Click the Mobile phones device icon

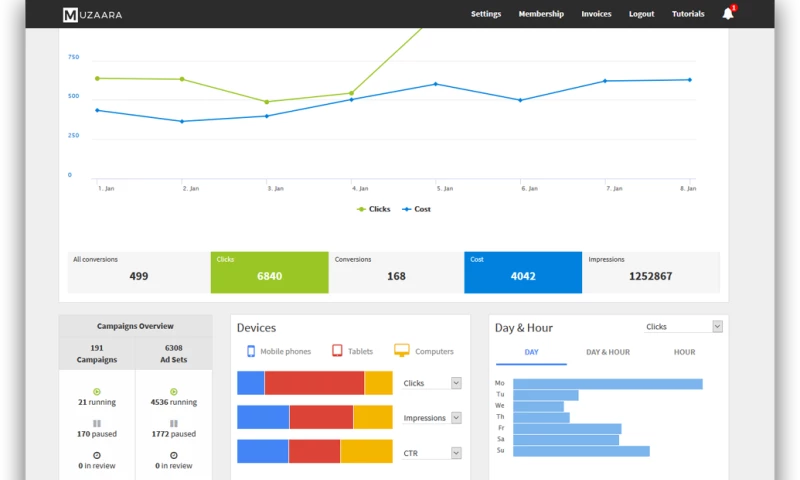tap(251, 351)
